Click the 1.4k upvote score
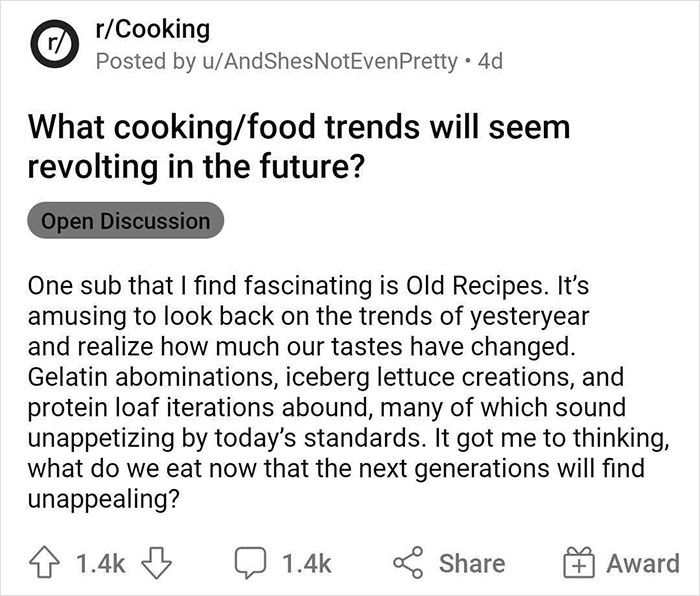Screen dimensions: 700x596 (x=100, y=563)
